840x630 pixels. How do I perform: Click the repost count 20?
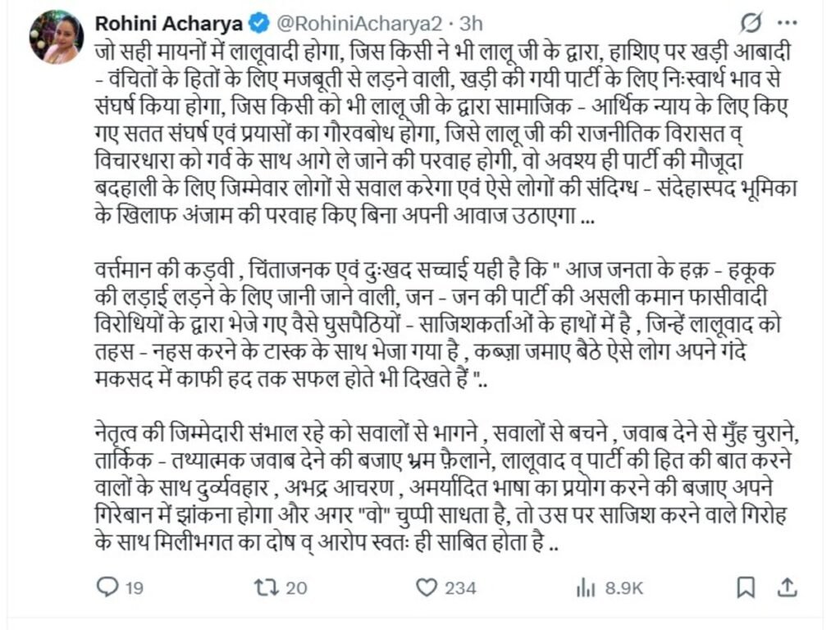[x=297, y=587]
